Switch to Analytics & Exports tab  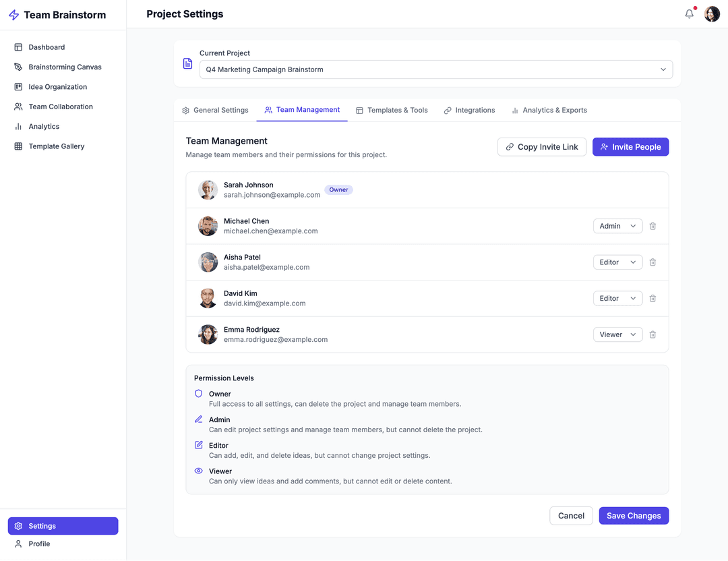549,110
